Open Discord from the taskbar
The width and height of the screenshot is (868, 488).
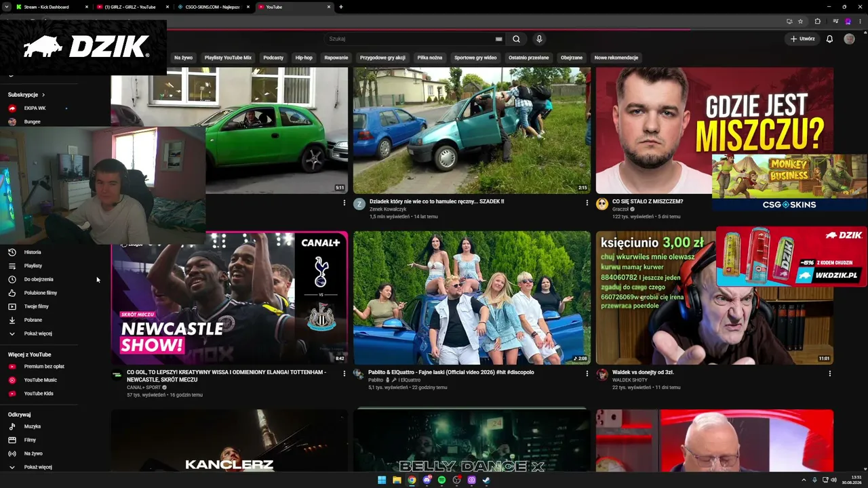coord(427,480)
